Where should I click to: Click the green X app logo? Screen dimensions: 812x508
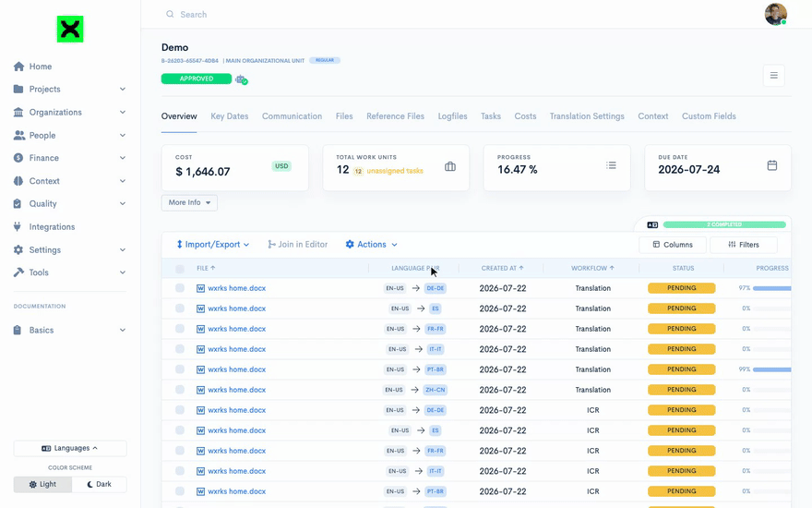point(70,29)
